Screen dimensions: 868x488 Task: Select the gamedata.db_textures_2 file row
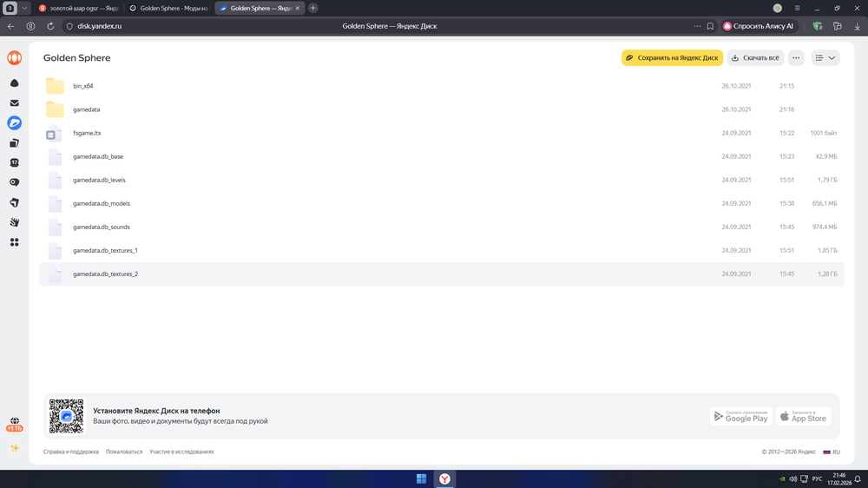click(x=441, y=274)
